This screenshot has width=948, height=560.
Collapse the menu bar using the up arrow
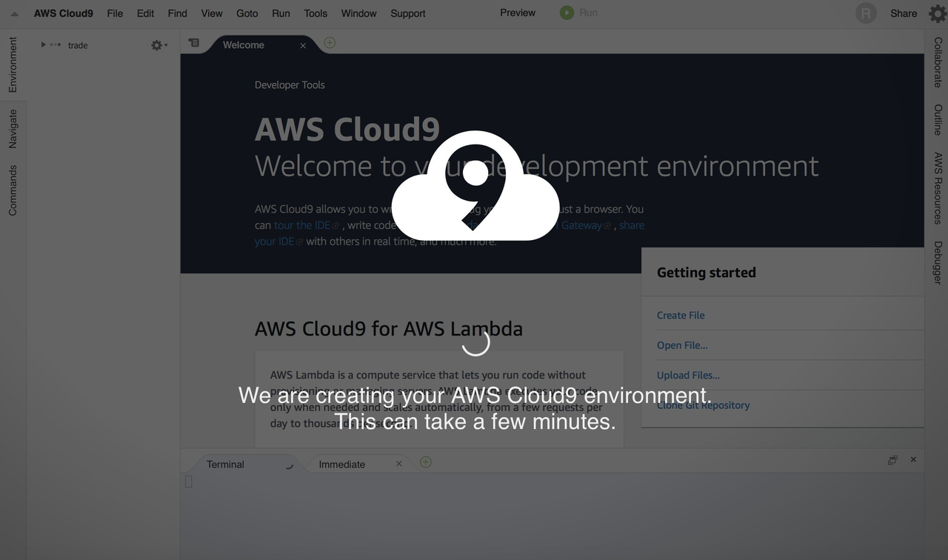14,13
